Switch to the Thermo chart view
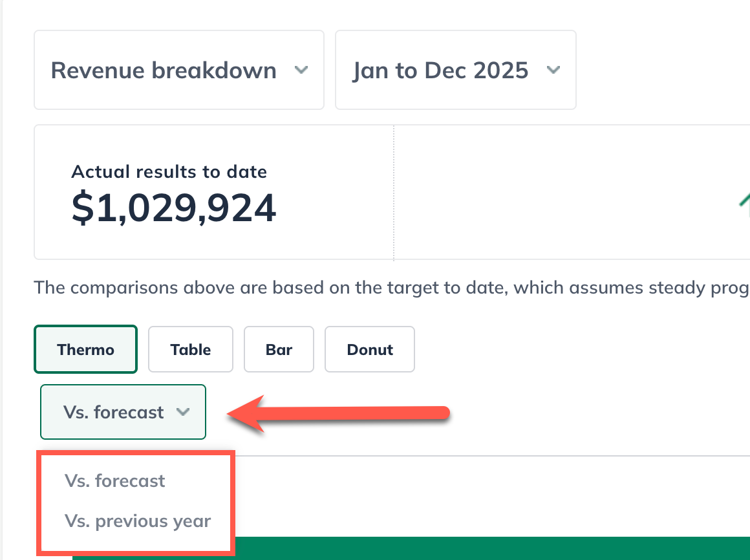 [x=85, y=350]
